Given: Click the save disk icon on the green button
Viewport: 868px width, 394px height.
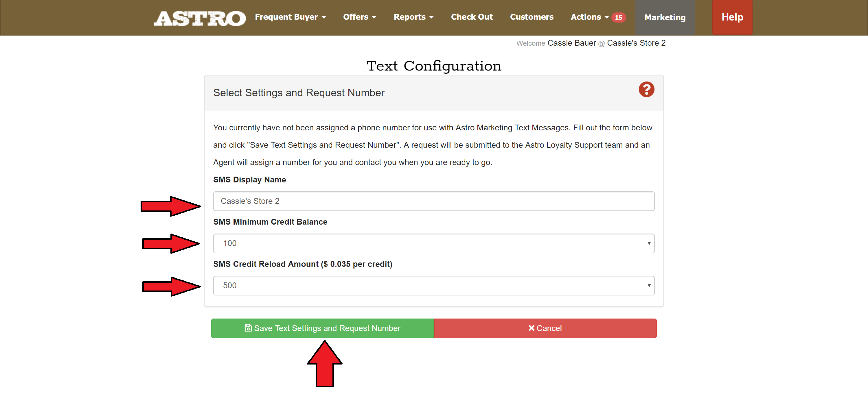Looking at the screenshot, I should coord(248,328).
